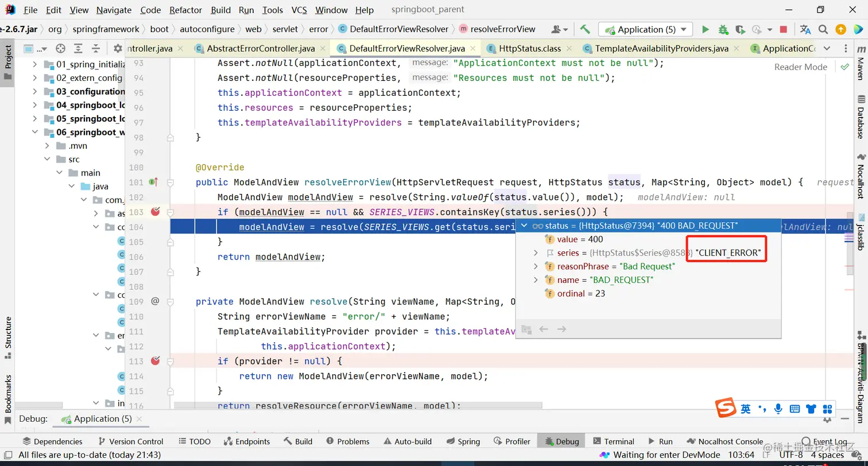Open the Sogou skin shirt icon
The width and height of the screenshot is (868, 466).
[x=811, y=409]
